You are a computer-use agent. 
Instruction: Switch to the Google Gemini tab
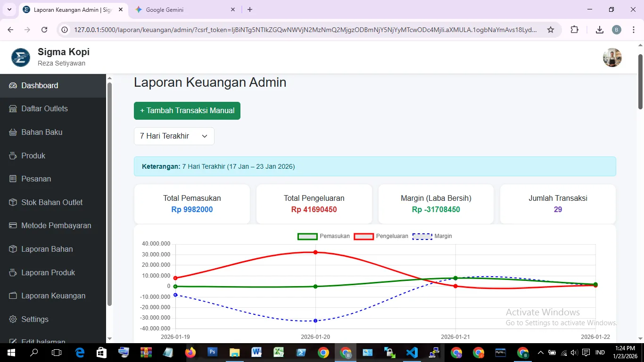pos(184,9)
